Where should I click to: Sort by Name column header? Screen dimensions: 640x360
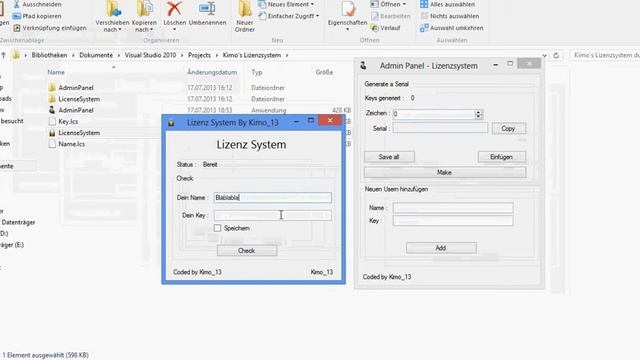pyautogui.click(x=56, y=72)
